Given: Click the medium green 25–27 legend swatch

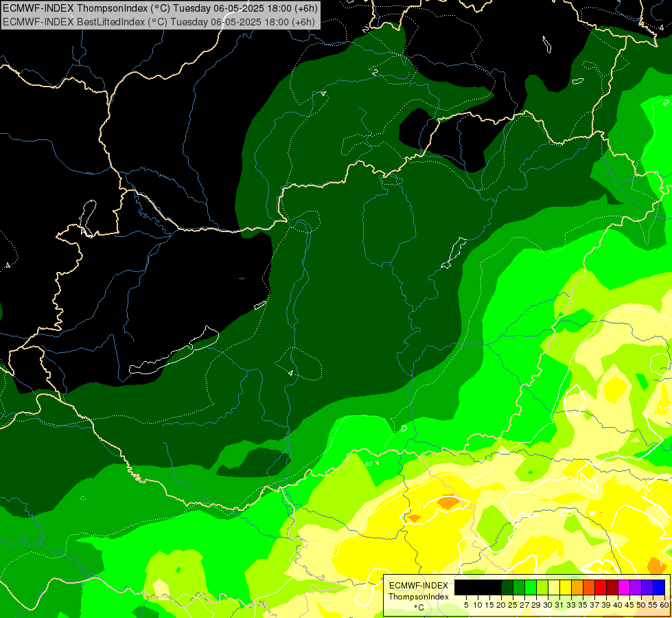Looking at the screenshot, I should click(x=518, y=587).
